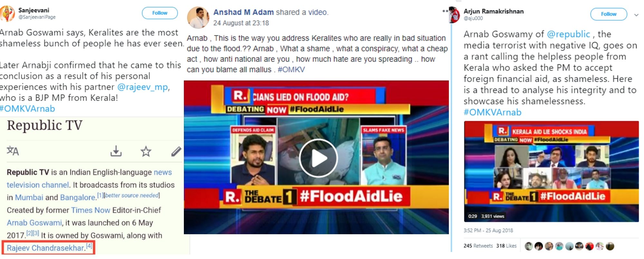Click the Wikipedia language translate icon
Viewport: 644px width, 259px height.
click(13, 151)
